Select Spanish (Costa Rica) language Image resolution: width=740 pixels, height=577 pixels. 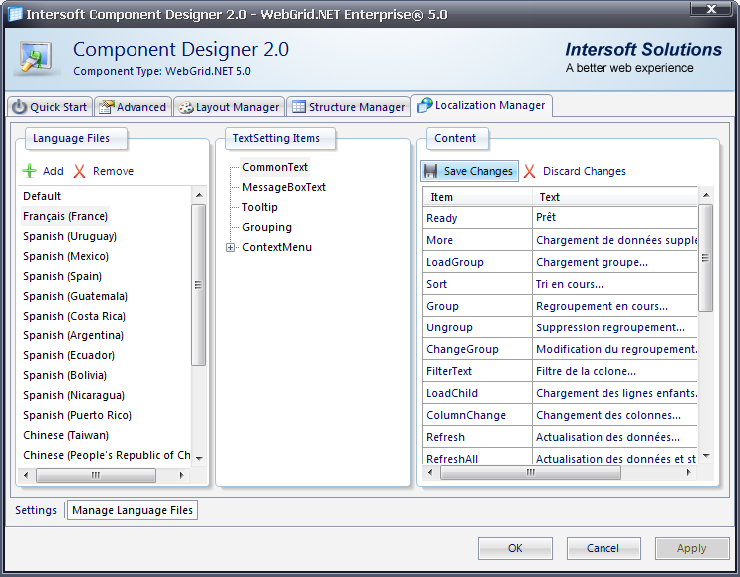coord(74,316)
